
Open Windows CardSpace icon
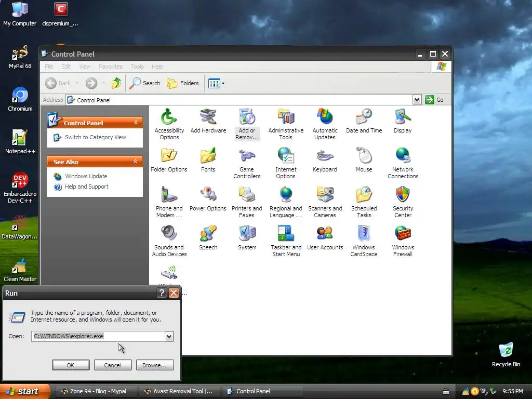point(364,241)
